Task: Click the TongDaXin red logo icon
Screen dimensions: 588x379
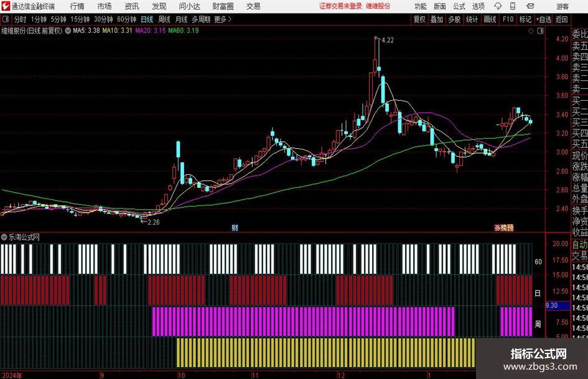Action: click(6, 6)
